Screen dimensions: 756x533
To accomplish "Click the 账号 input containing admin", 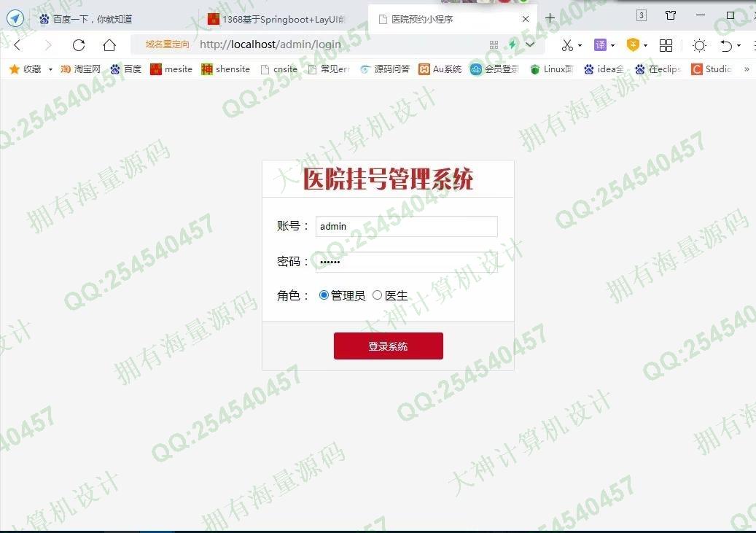I will click(407, 226).
